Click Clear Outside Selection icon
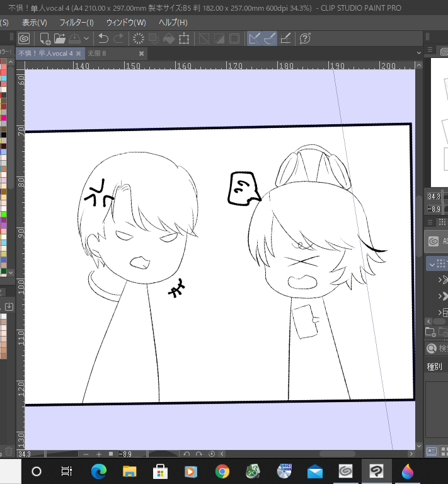 tap(154, 38)
